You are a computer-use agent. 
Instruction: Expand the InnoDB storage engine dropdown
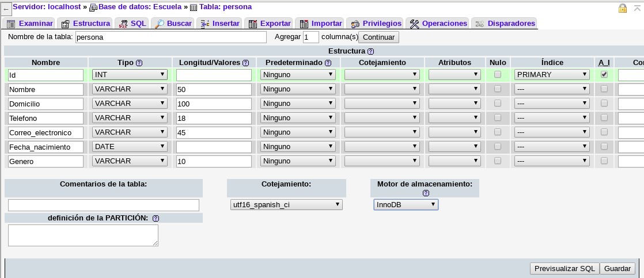[406, 204]
